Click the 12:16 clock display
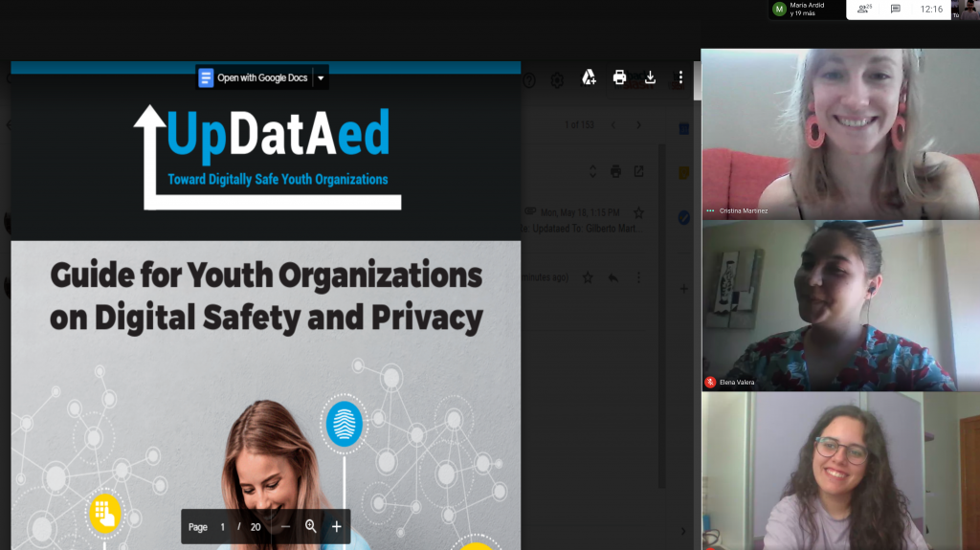 click(x=931, y=9)
